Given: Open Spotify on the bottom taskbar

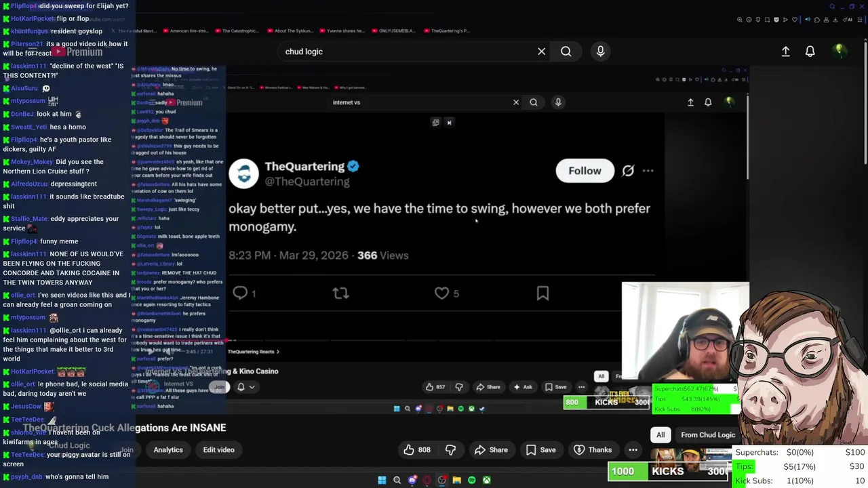Looking at the screenshot, I should 471,481.
